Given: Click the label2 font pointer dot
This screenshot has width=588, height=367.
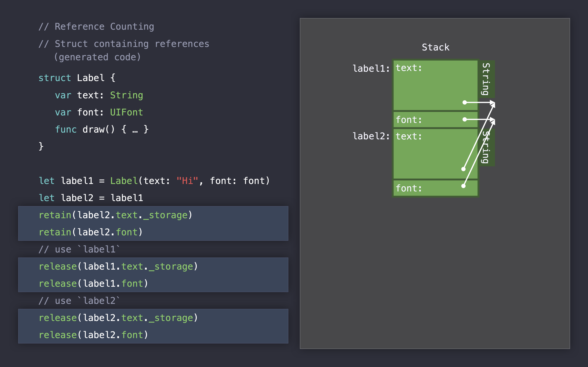Looking at the screenshot, I should 463,186.
